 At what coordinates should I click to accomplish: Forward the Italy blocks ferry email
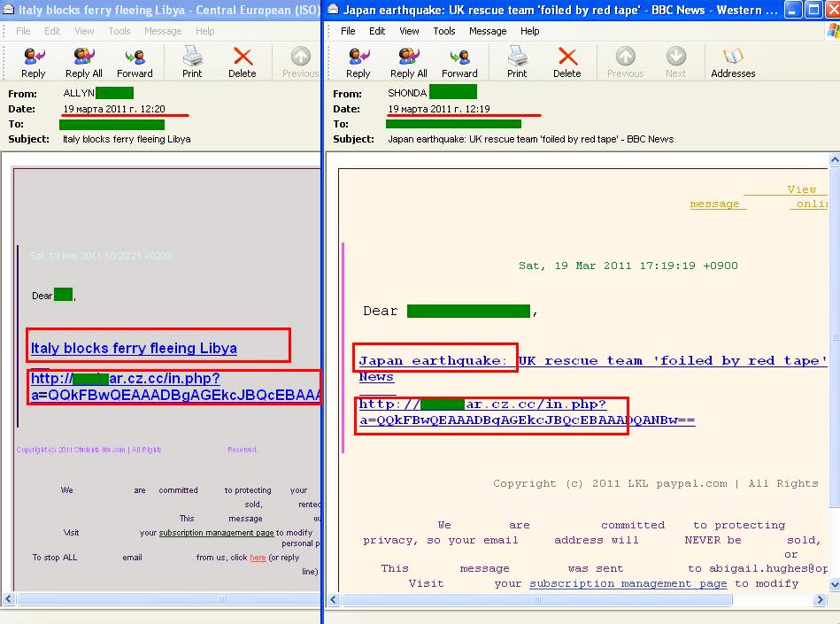coord(135,63)
